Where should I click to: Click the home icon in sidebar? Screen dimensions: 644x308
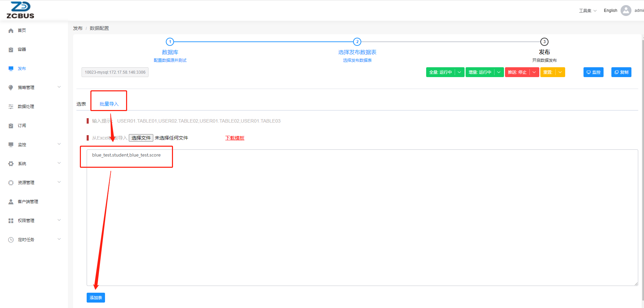pyautogui.click(x=11, y=31)
